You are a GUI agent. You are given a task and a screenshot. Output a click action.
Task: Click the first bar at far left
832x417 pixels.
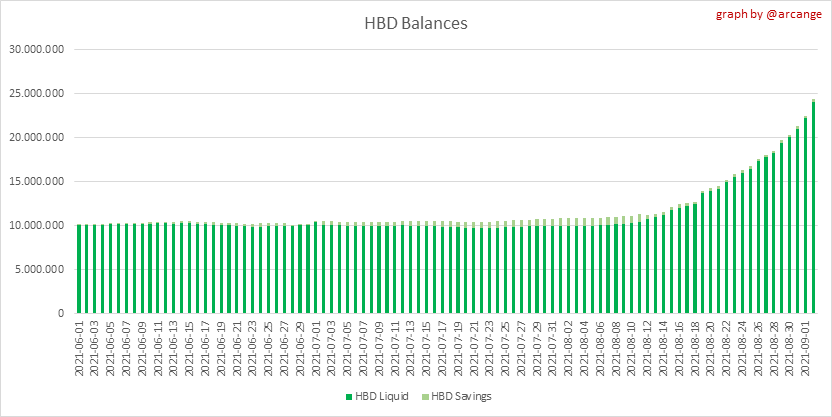(x=78, y=269)
